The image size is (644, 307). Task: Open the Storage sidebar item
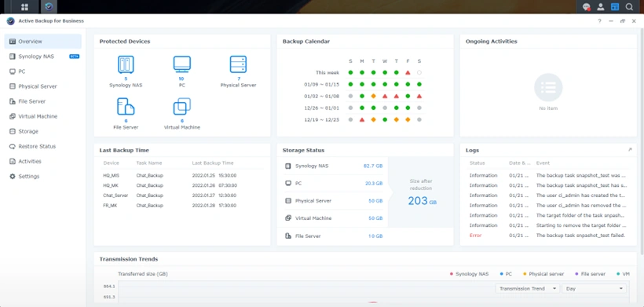[42, 131]
